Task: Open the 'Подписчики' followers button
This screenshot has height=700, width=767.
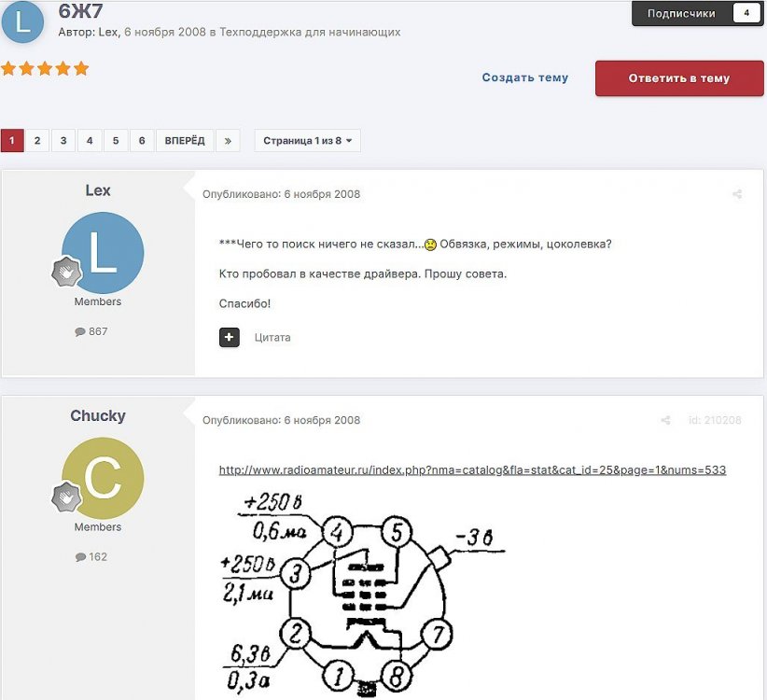Action: [698, 13]
